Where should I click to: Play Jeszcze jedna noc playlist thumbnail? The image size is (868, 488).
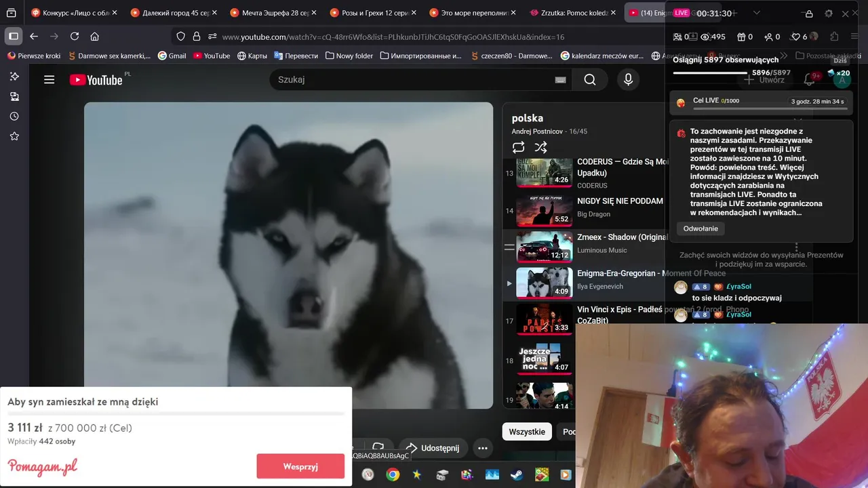545,359
